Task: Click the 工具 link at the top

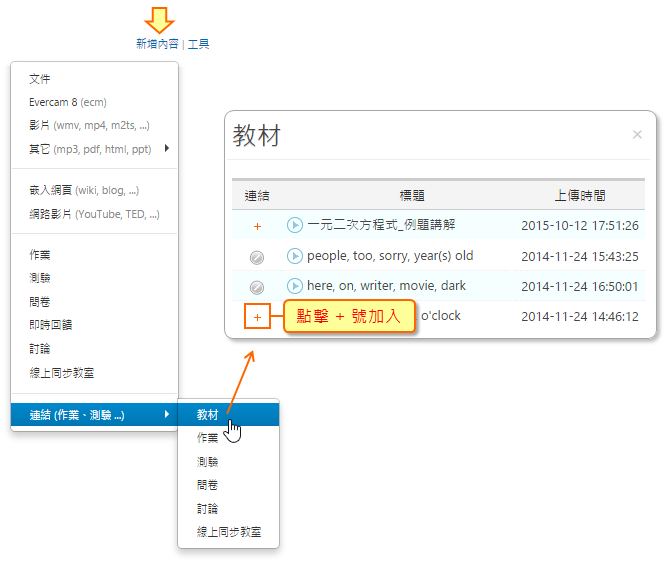Action: coord(199,44)
